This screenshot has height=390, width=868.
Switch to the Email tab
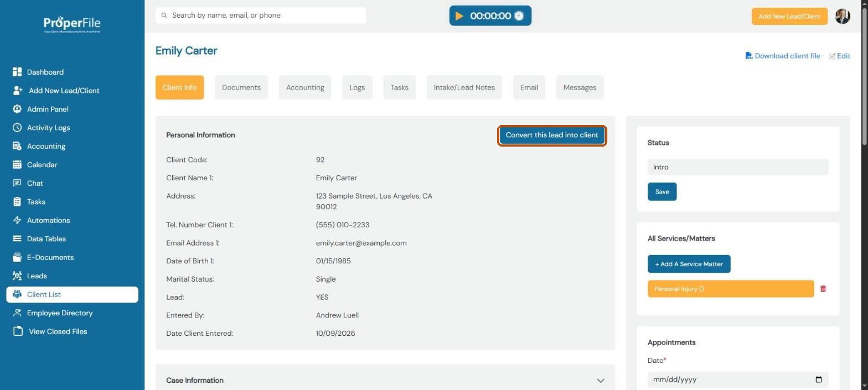pyautogui.click(x=529, y=87)
